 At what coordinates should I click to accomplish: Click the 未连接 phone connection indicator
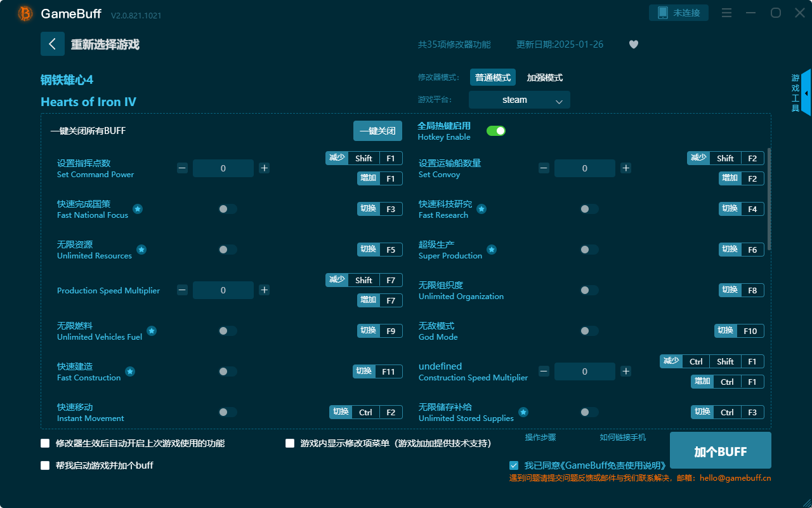678,12
